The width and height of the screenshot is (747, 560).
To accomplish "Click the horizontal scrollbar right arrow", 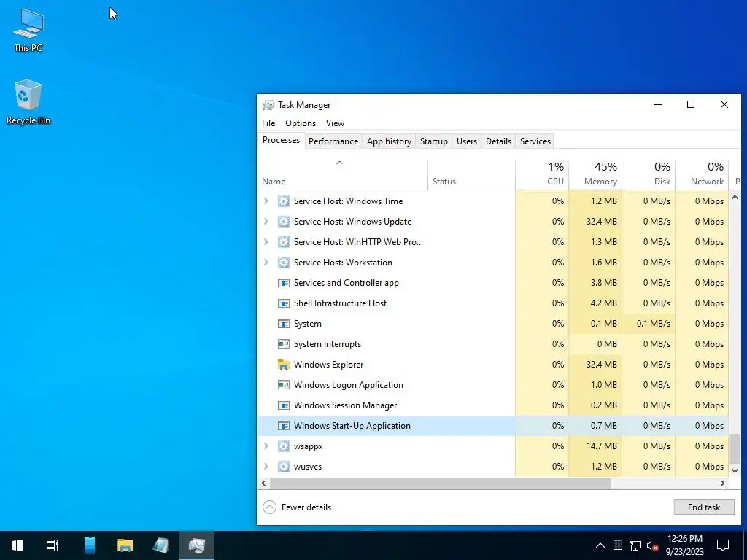I will tap(723, 483).
